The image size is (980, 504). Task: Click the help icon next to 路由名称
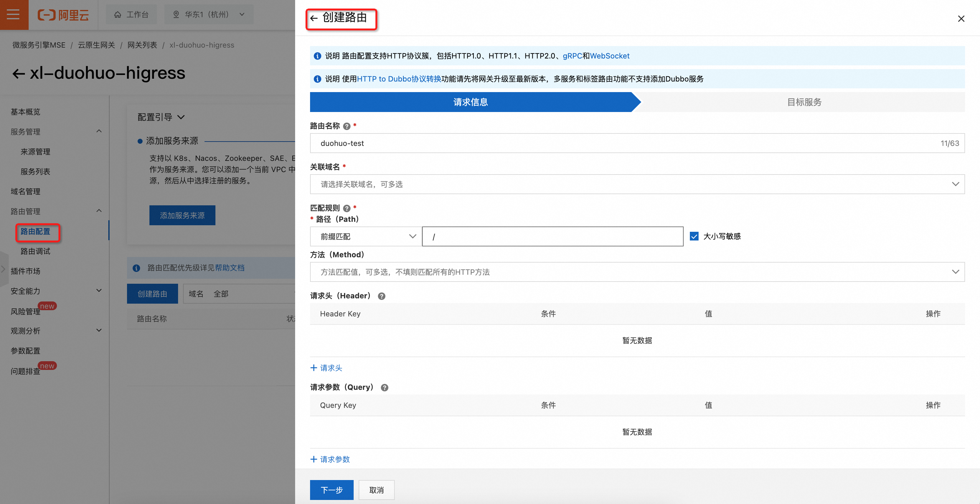pos(346,126)
